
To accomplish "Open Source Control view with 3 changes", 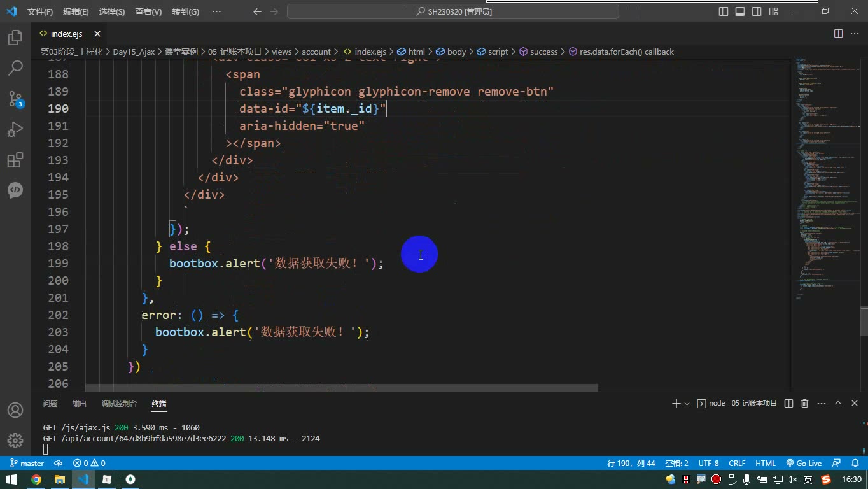I will 15,99.
